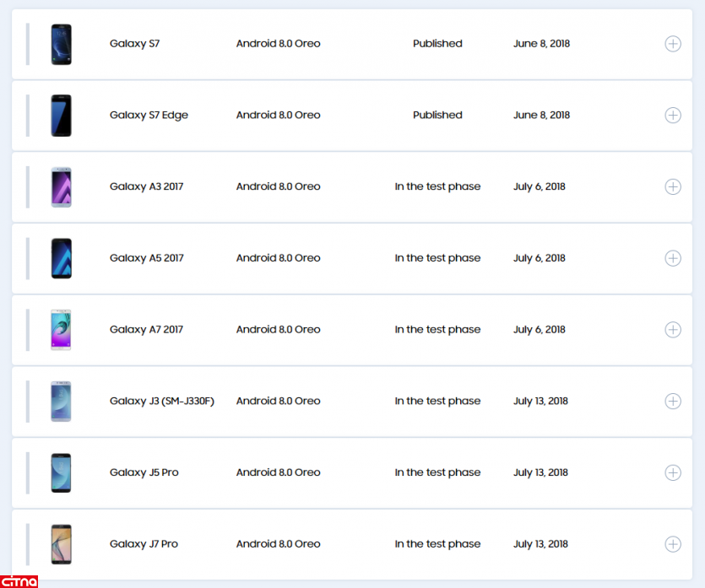
Task: Click the CITNA watermark logo
Action: [19, 580]
